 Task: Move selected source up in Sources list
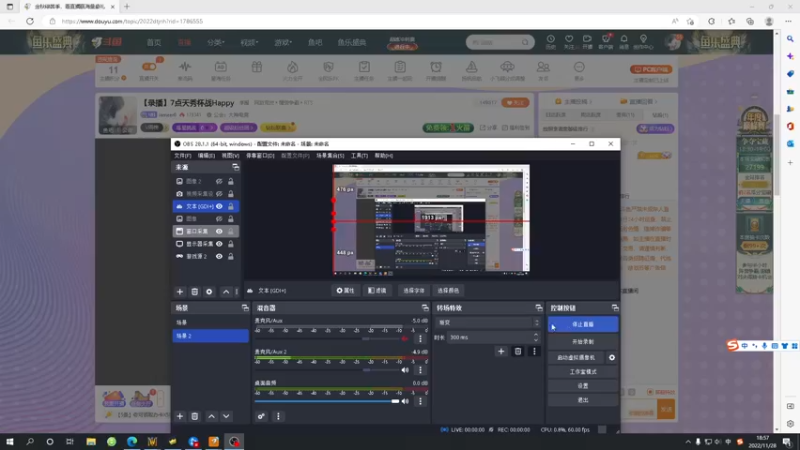226,292
